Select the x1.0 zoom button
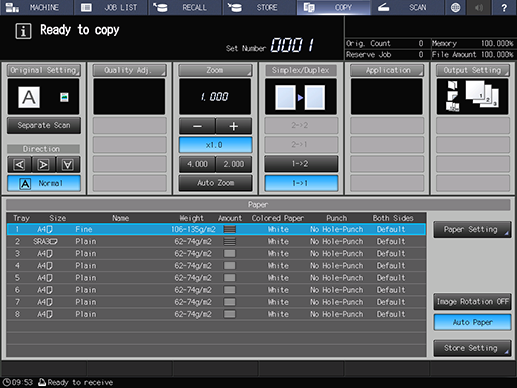 click(215, 145)
